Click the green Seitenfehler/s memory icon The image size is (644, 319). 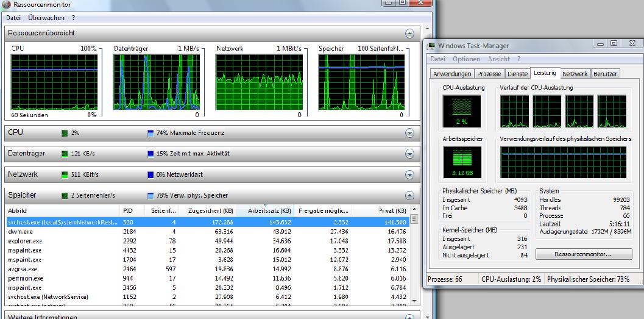65,196
